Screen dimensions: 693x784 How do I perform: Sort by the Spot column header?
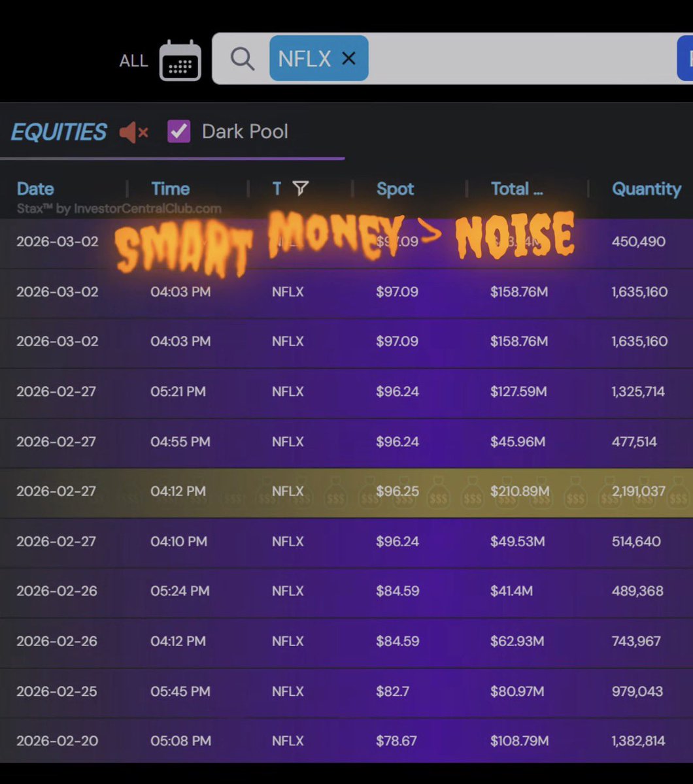point(395,189)
